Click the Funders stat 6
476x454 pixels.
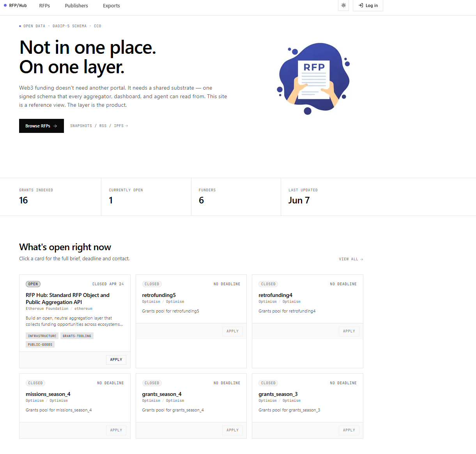tap(201, 200)
